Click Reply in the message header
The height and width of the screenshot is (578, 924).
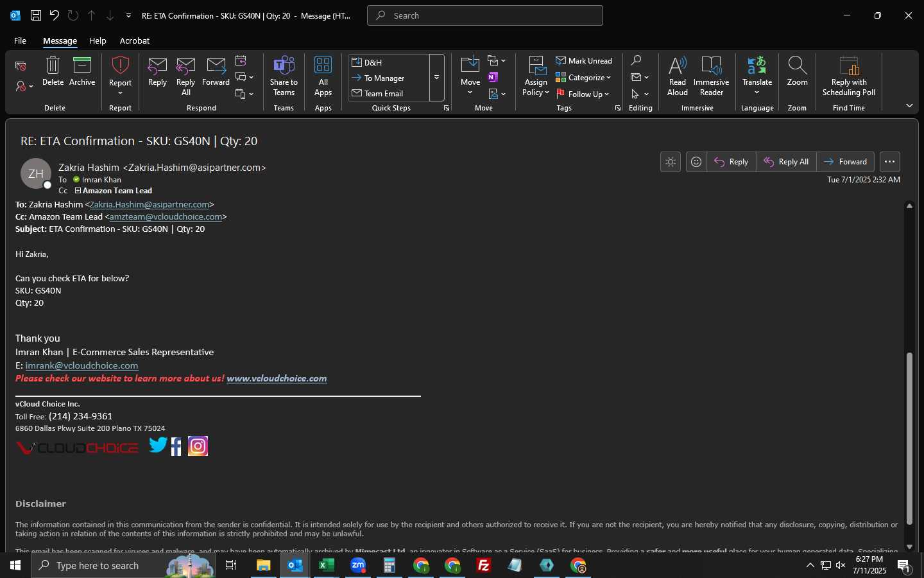(x=732, y=162)
